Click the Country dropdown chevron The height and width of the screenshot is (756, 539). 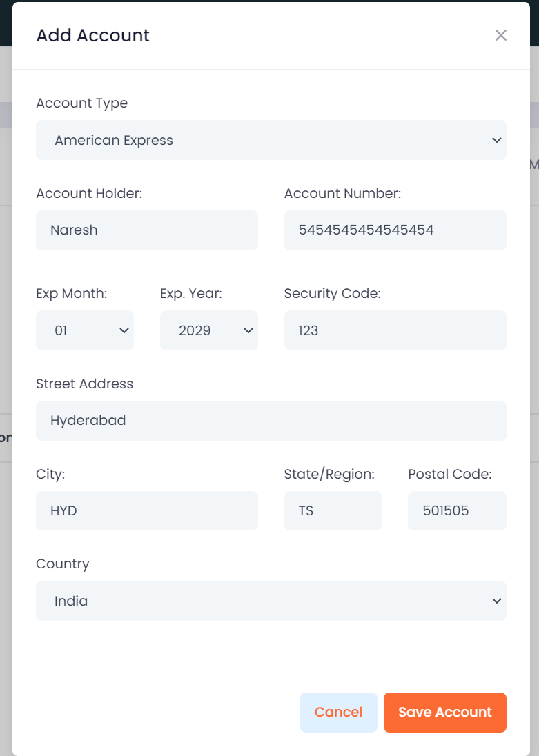click(x=496, y=601)
